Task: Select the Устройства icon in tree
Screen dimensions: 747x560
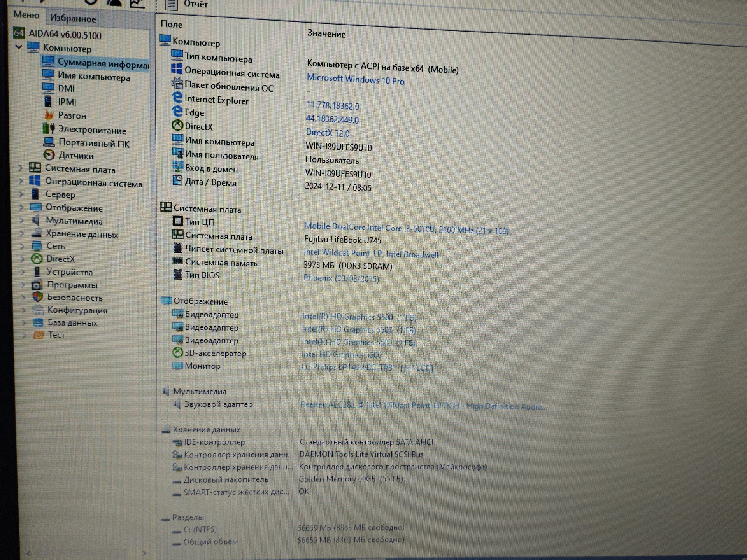Action: 37,271
